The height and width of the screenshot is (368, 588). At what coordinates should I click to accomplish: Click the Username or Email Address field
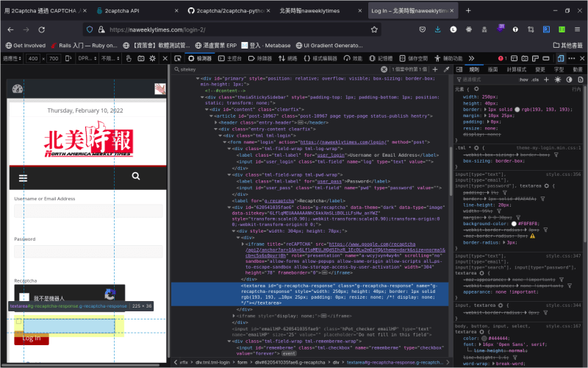(x=88, y=211)
